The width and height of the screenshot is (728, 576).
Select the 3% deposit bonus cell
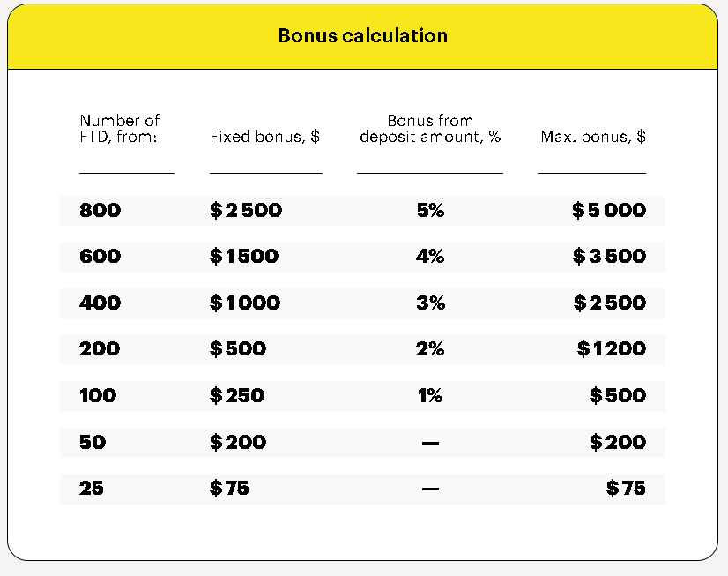click(430, 303)
